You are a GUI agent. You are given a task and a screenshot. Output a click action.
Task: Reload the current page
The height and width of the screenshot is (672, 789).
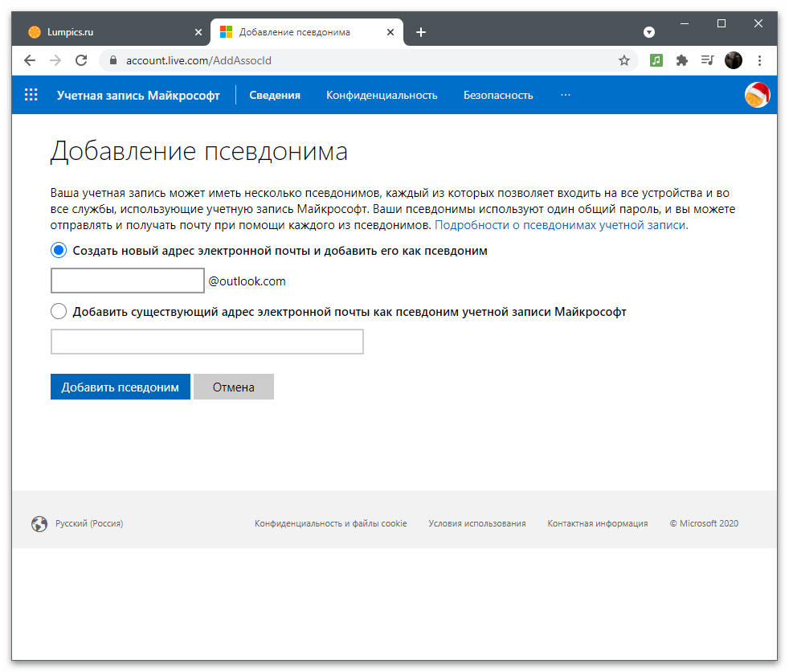(x=81, y=60)
